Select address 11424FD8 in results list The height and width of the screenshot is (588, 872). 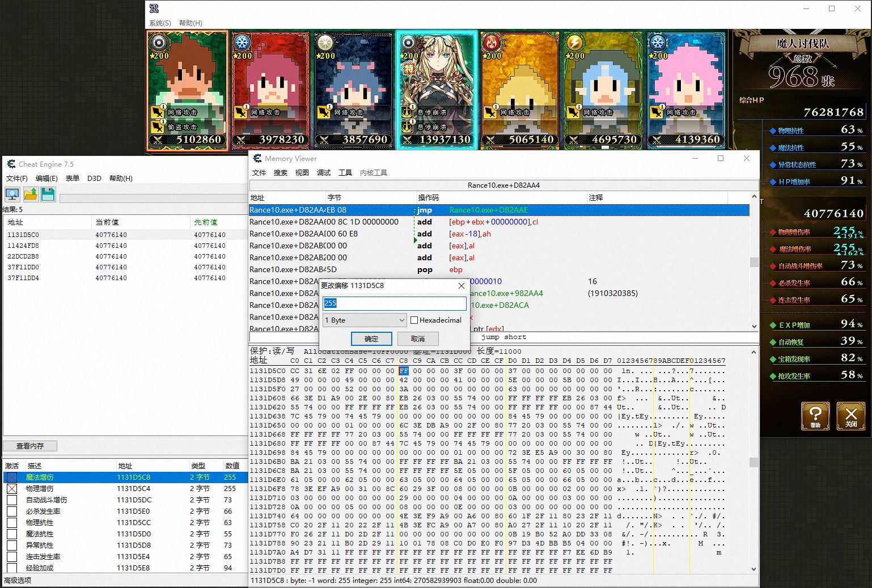(125, 246)
